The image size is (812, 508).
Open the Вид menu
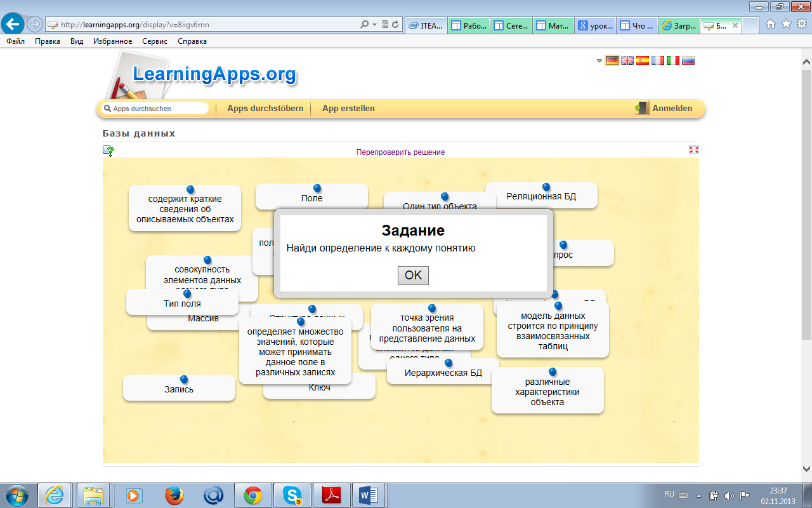coord(77,41)
